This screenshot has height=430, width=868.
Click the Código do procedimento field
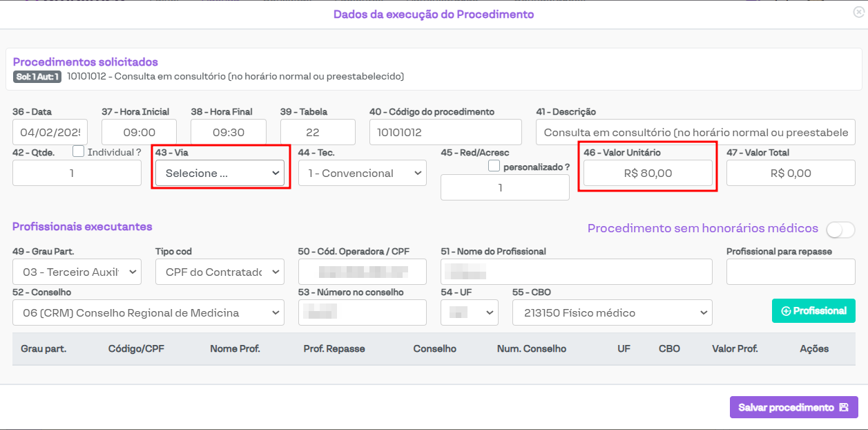pos(445,132)
